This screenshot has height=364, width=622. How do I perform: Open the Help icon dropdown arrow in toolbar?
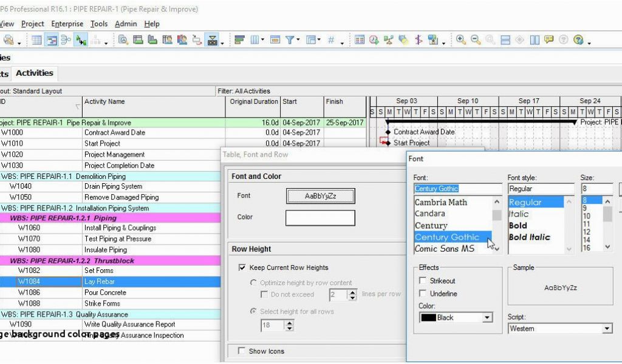coord(589,42)
